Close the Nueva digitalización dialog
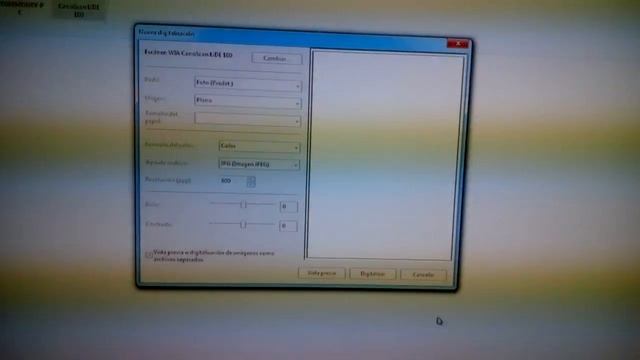 point(458,43)
